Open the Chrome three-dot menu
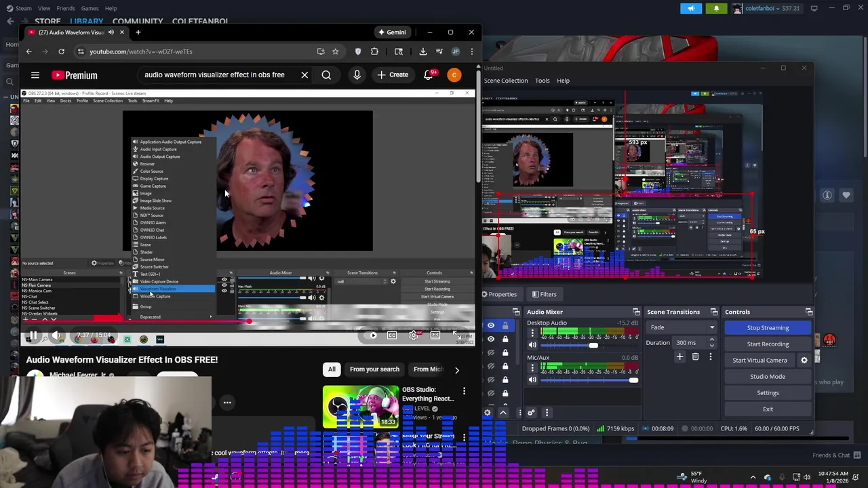This screenshot has height=488, width=868. 471,52
